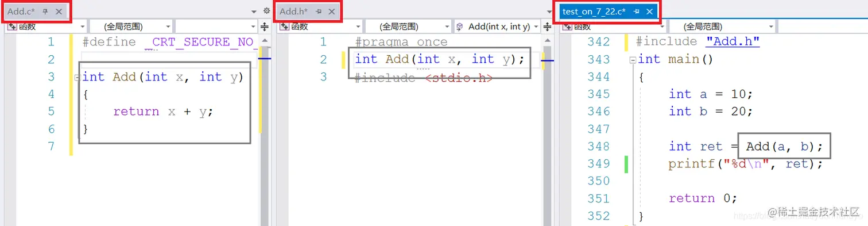This screenshot has height=226, width=868.
Task: Click the "int Add(int x, int y)" definition in Add.c
Action: [163, 76]
